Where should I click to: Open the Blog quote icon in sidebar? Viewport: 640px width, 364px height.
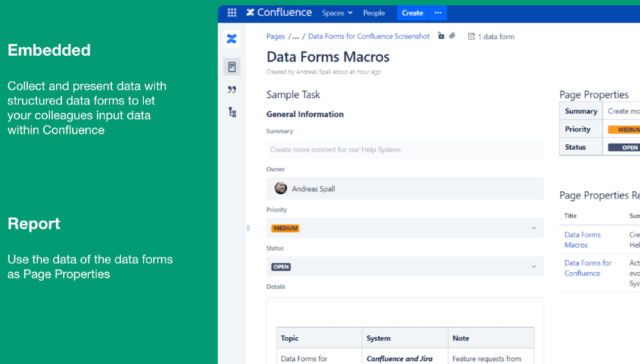tap(232, 90)
